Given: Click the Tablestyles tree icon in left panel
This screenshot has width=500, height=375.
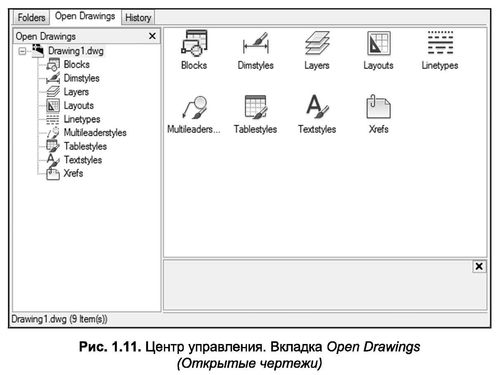Looking at the screenshot, I should (x=53, y=146).
